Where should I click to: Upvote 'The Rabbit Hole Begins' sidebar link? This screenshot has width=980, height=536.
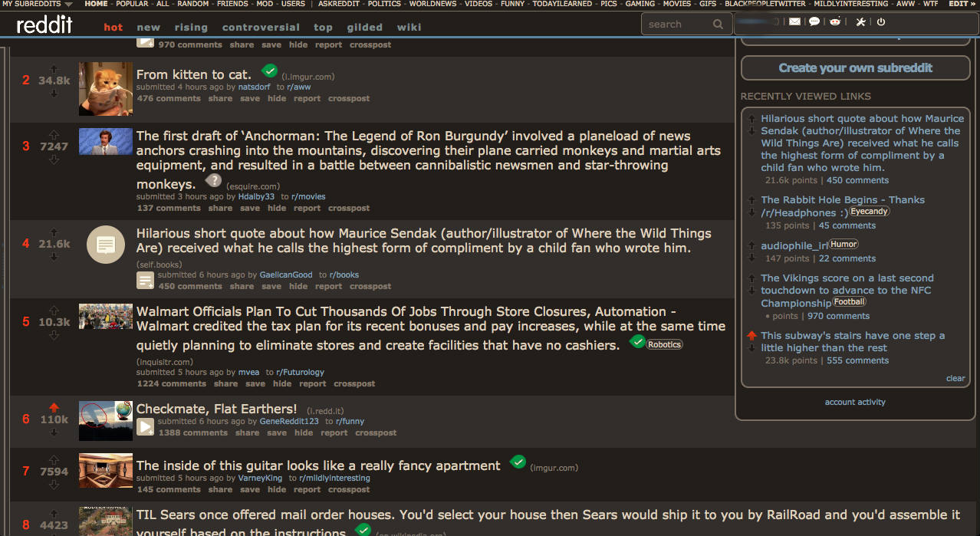751,200
